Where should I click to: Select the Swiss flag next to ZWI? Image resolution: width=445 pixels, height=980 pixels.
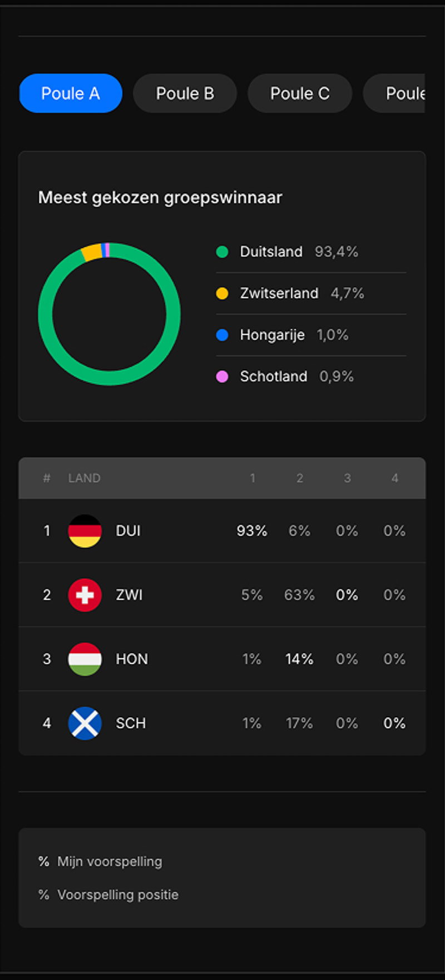[x=85, y=595]
